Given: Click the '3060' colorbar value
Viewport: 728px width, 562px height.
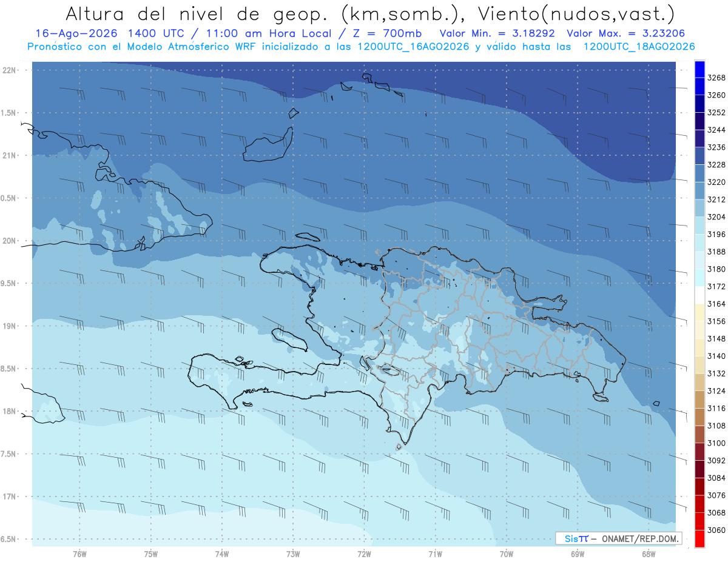Looking at the screenshot, I should [716, 530].
